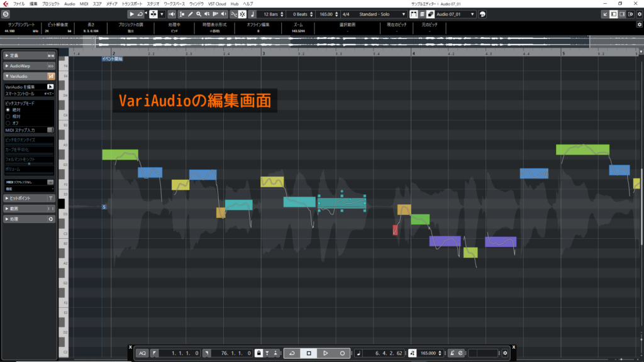
Task: Click the metronome click icon in transport
Action: click(452, 353)
